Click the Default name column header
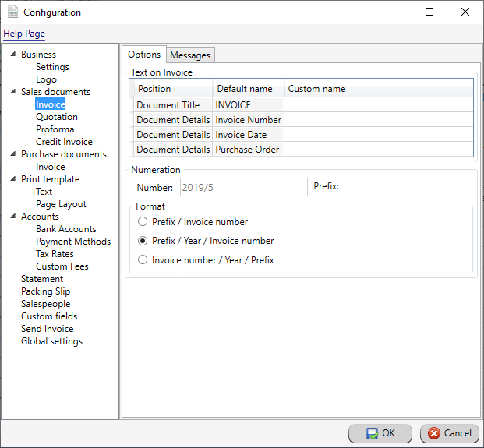 coord(249,89)
